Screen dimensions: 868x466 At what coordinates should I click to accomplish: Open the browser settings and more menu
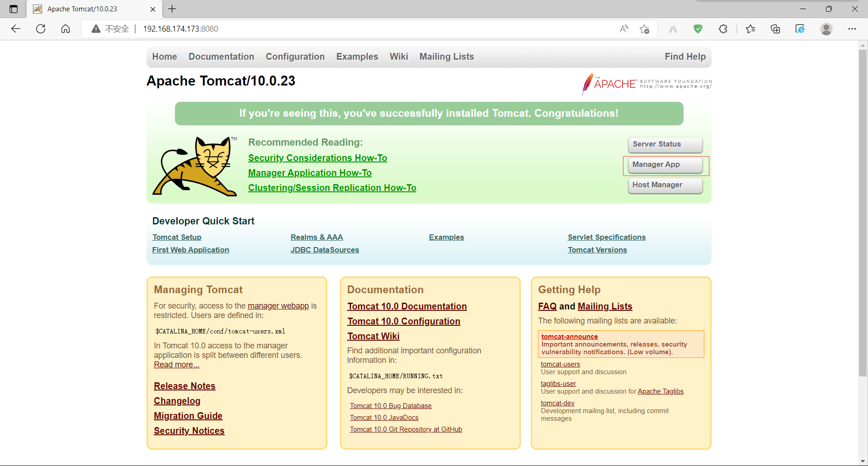[852, 29]
